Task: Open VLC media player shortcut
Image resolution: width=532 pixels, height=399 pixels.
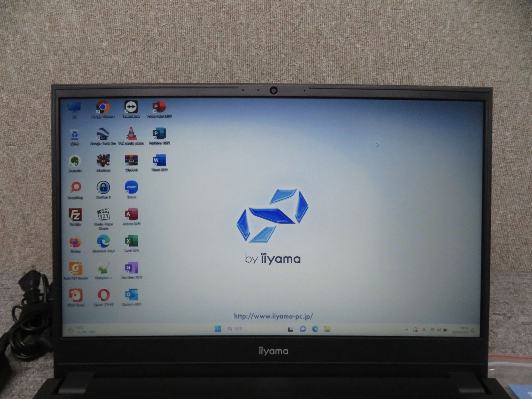Action: pos(131,136)
